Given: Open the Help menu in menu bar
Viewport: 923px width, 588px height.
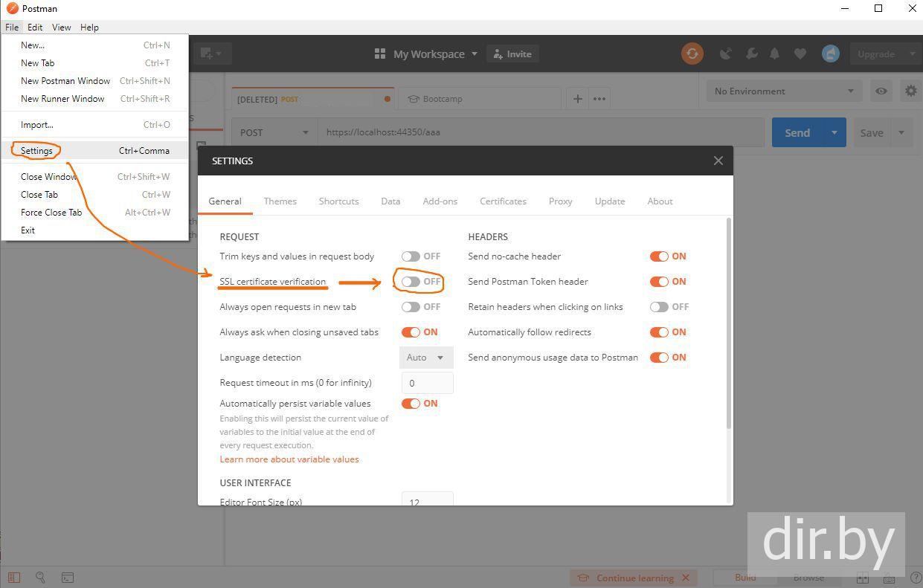Looking at the screenshot, I should [89, 28].
